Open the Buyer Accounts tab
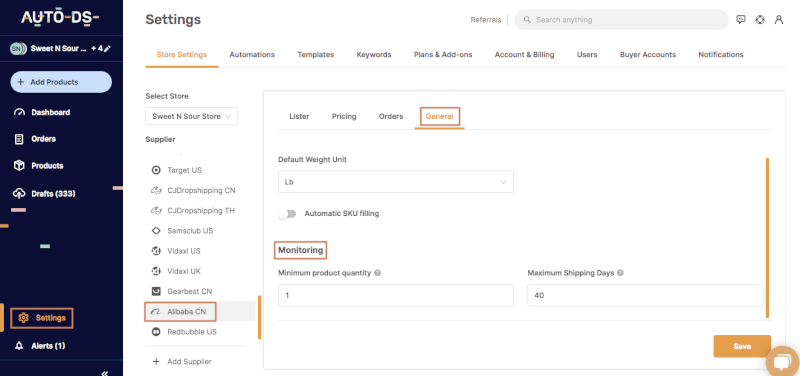Viewport: 800px width, 376px height. (648, 55)
